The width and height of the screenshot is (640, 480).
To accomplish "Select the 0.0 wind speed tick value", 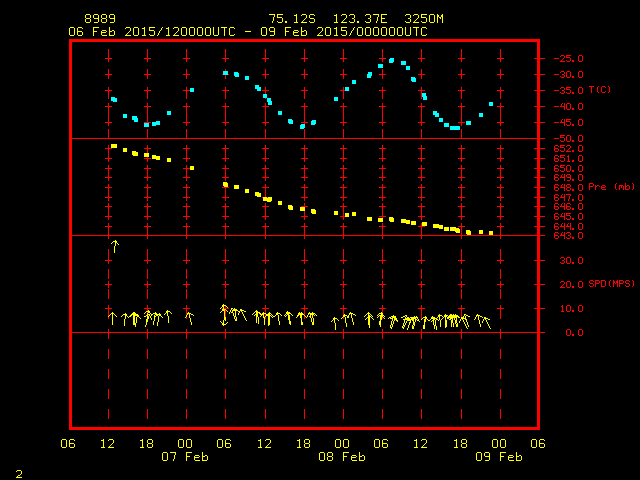I will [x=575, y=333].
